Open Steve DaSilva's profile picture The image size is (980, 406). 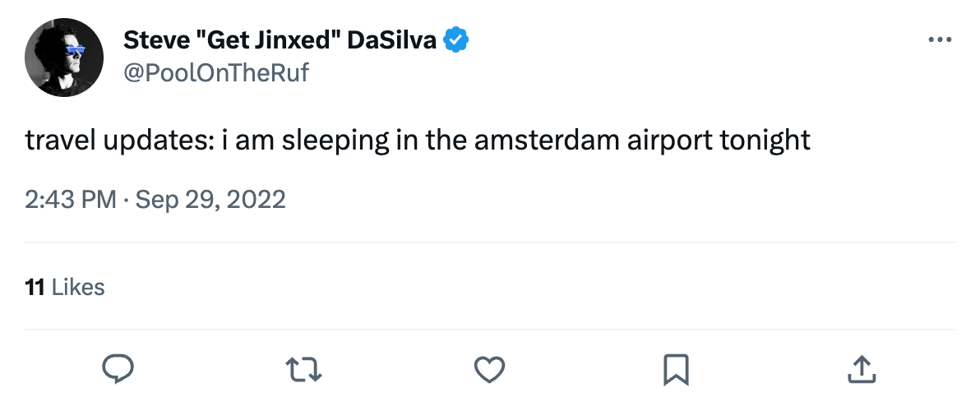click(63, 57)
